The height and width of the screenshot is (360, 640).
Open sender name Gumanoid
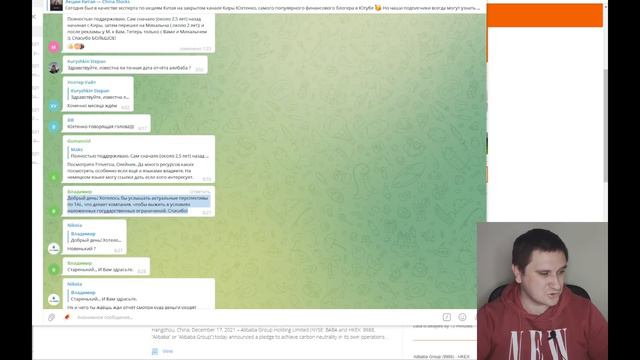coord(79,141)
